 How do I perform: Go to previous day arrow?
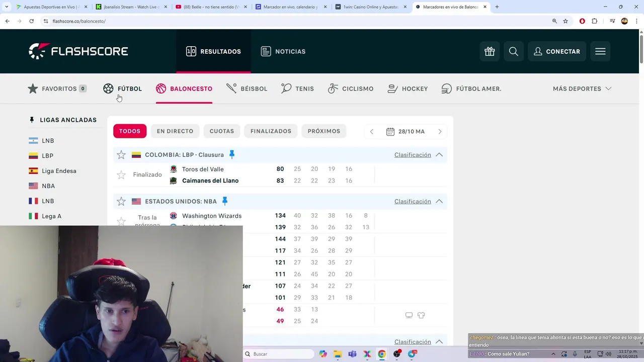point(372,132)
